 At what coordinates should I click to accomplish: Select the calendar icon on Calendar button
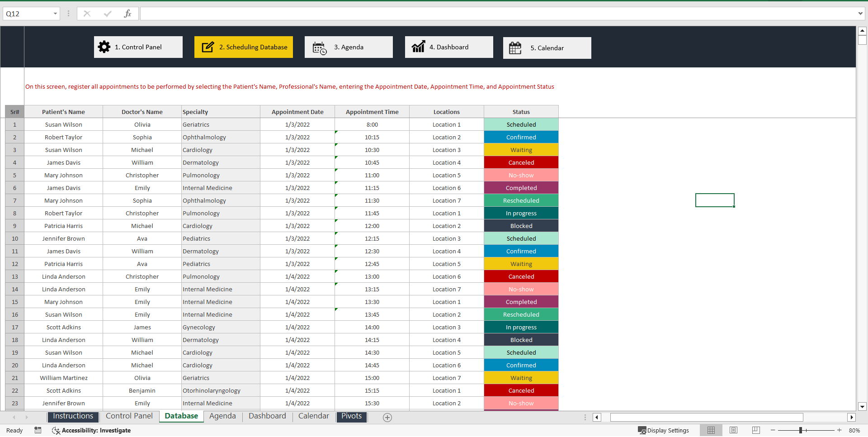[x=516, y=47]
